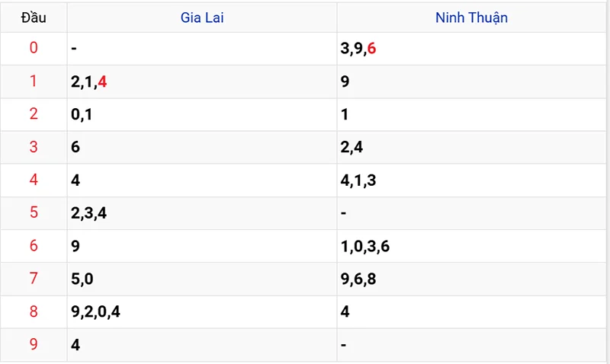Select row head number 0
The height and width of the screenshot is (364, 610).
[34, 48]
